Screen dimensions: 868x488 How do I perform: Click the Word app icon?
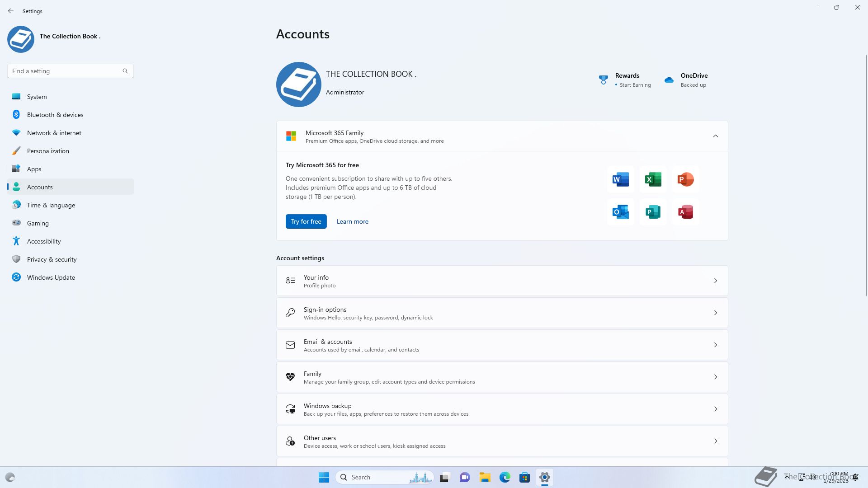click(621, 179)
